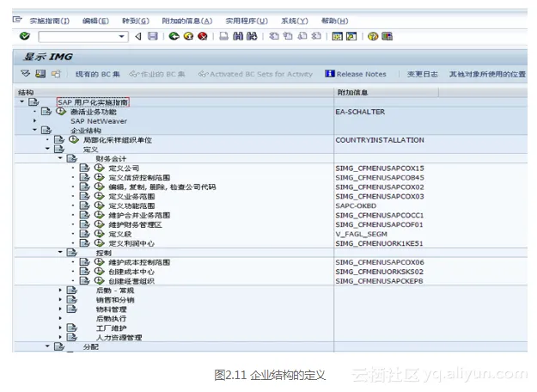Click the 结构 column header

click(x=174, y=92)
